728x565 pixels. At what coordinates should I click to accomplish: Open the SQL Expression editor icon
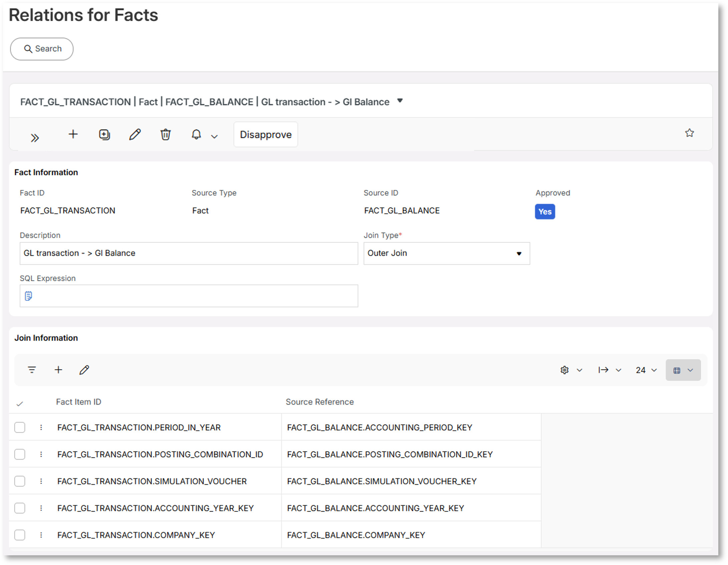(x=28, y=296)
